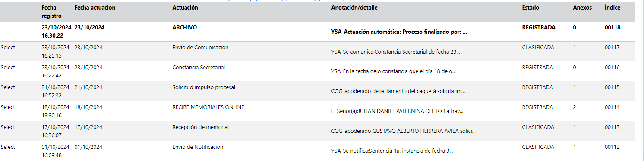This screenshot has width=644, height=161.
Task: Select the Envío de Comunicación row
Action: pos(8,48)
